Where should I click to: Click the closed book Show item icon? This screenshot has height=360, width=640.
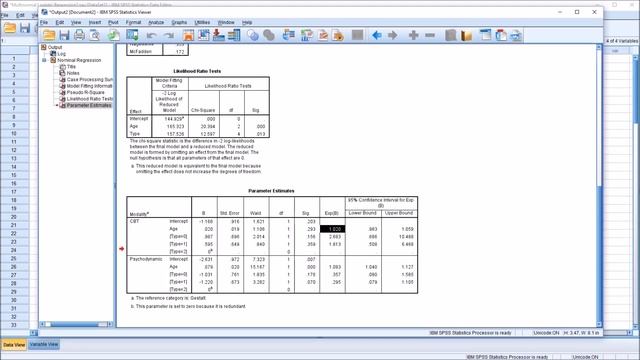click(451, 35)
